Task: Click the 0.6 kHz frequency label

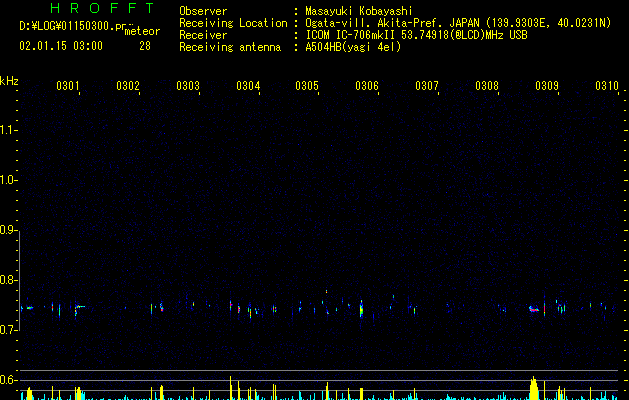Action: point(8,380)
